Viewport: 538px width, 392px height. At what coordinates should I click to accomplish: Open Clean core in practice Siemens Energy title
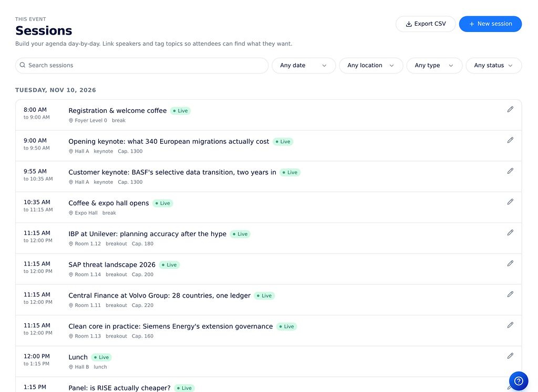(171, 326)
